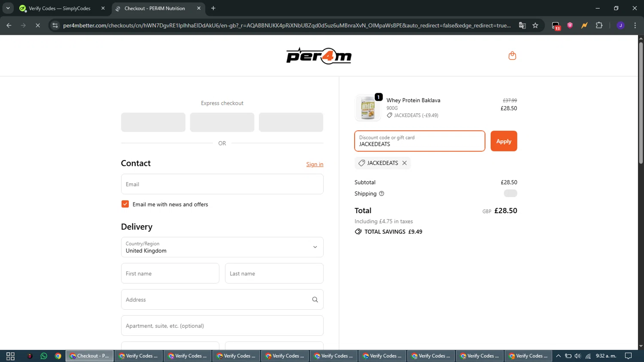Open the Extensions puzzle-piece menu
Viewport: 644px width, 362px height.
tap(599, 26)
